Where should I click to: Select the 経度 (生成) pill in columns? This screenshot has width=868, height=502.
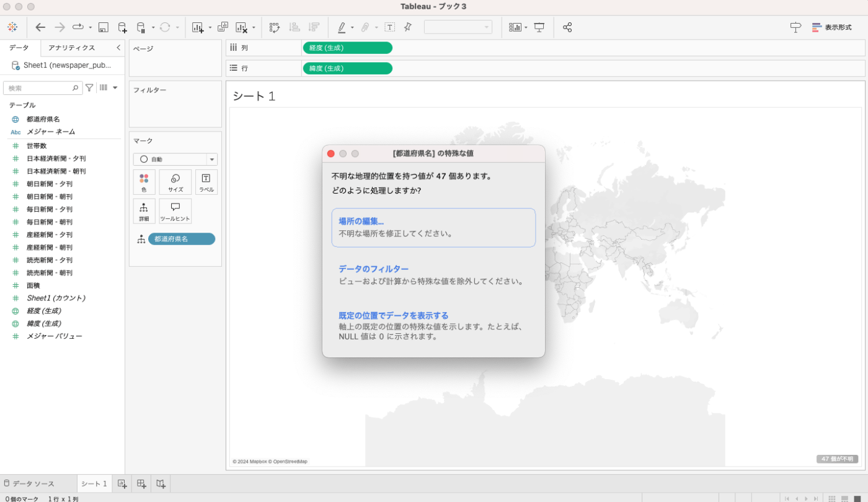coord(347,48)
